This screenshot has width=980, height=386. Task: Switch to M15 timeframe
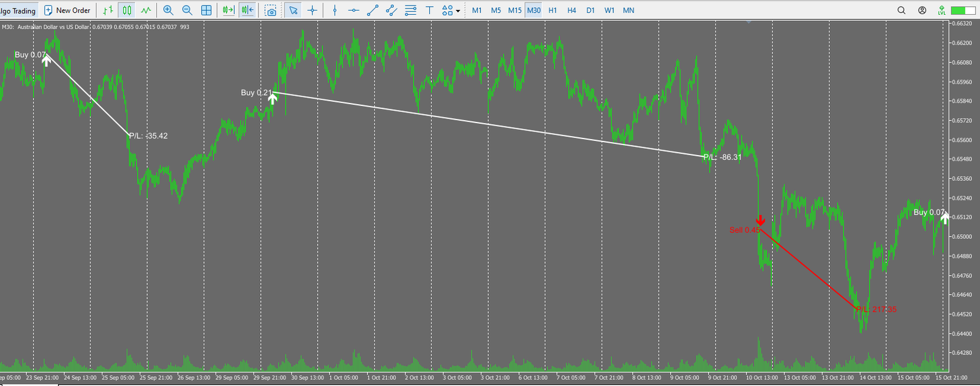coord(515,10)
